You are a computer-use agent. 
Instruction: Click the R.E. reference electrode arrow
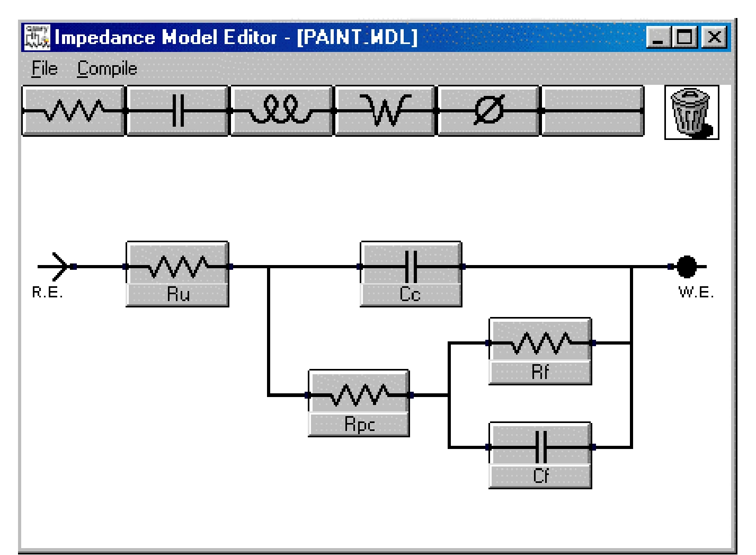58,266
